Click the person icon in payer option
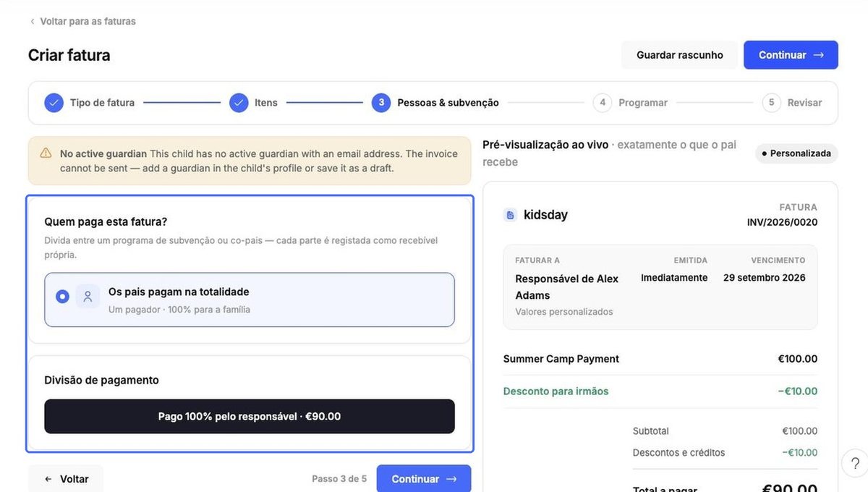 point(88,297)
